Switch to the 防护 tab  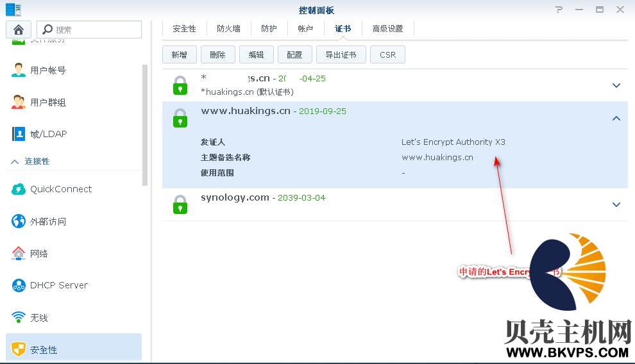pos(269,29)
